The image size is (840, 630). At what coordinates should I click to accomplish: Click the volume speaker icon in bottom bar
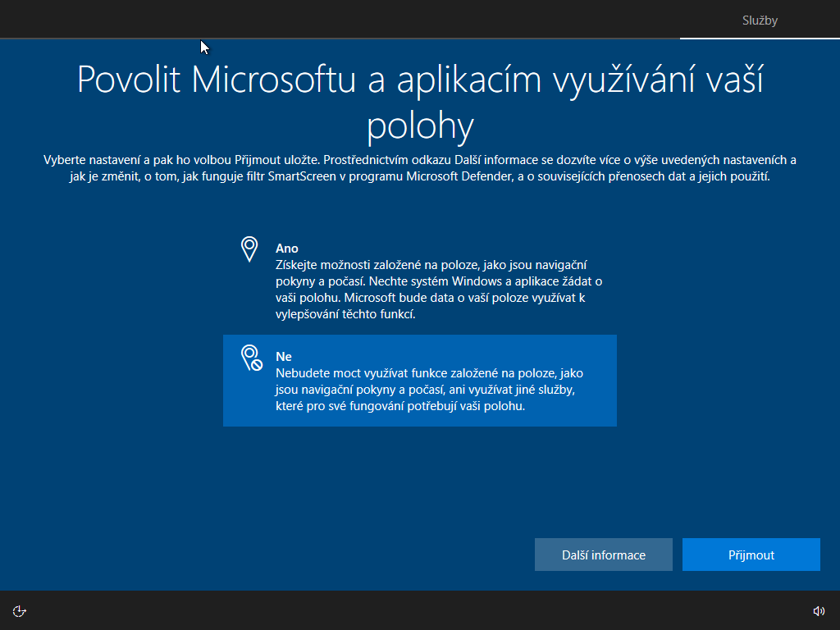[x=819, y=610]
